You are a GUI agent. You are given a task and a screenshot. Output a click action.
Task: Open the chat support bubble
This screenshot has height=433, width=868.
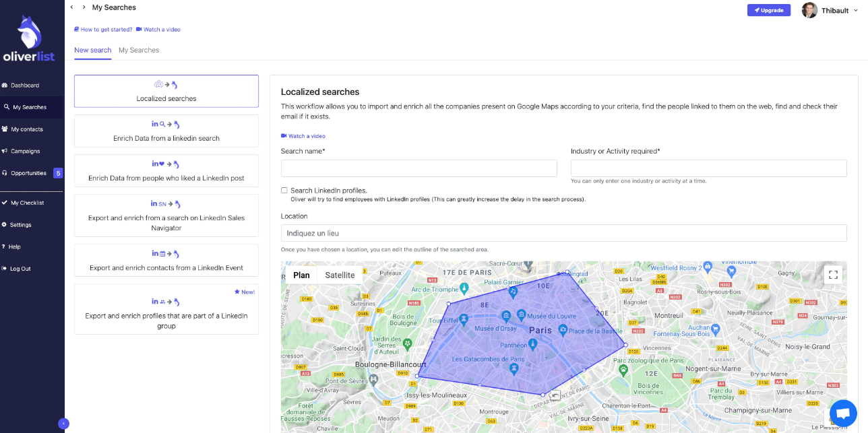tap(842, 413)
